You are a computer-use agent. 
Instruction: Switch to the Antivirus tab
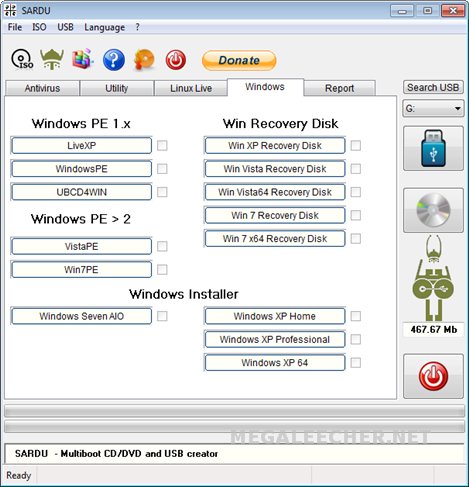tap(42, 88)
